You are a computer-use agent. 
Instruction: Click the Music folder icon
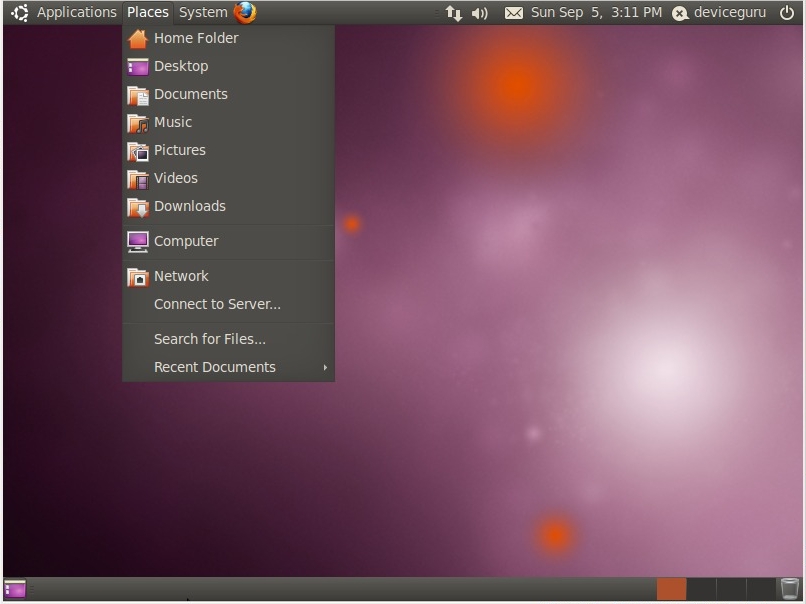[x=138, y=123]
